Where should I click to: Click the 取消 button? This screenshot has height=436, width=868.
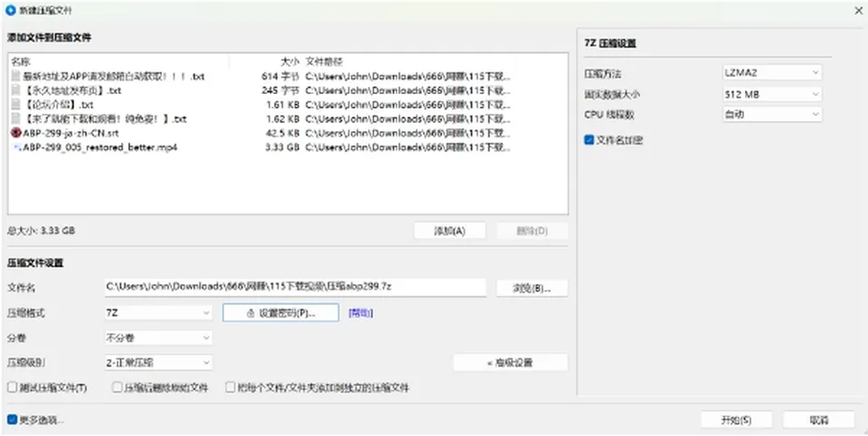coord(819,420)
